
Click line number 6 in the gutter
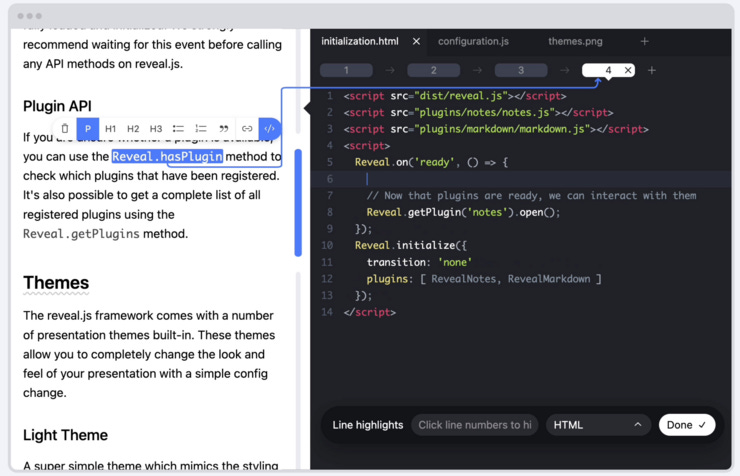[x=330, y=179]
